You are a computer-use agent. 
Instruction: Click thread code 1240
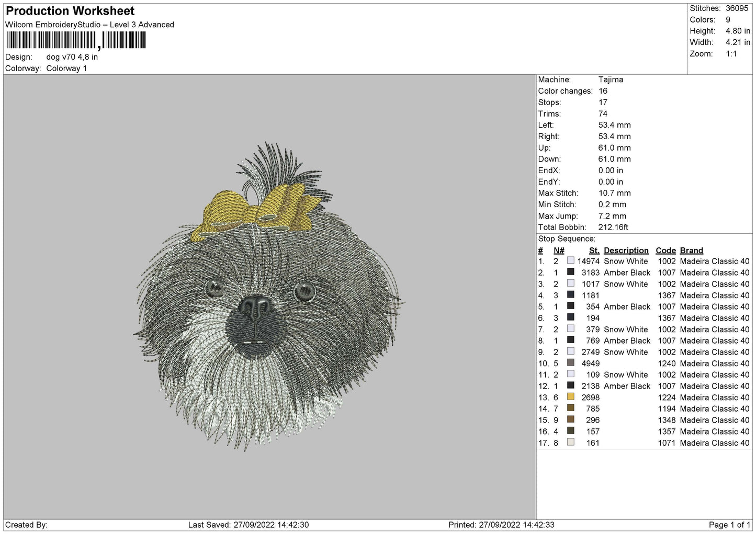click(667, 363)
